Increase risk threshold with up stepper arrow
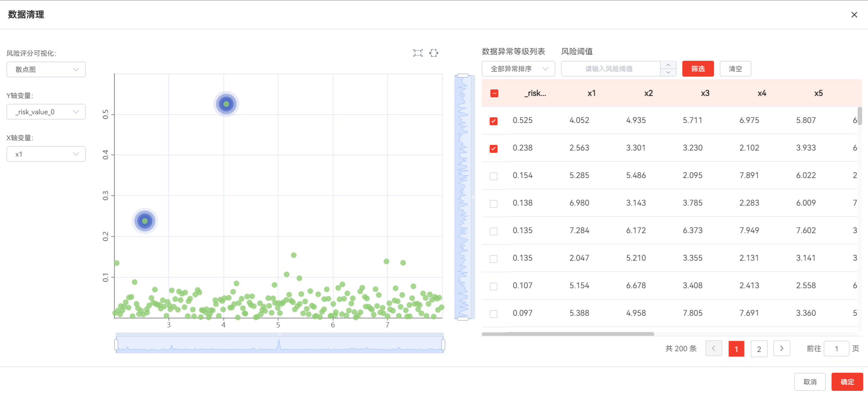 pos(668,65)
